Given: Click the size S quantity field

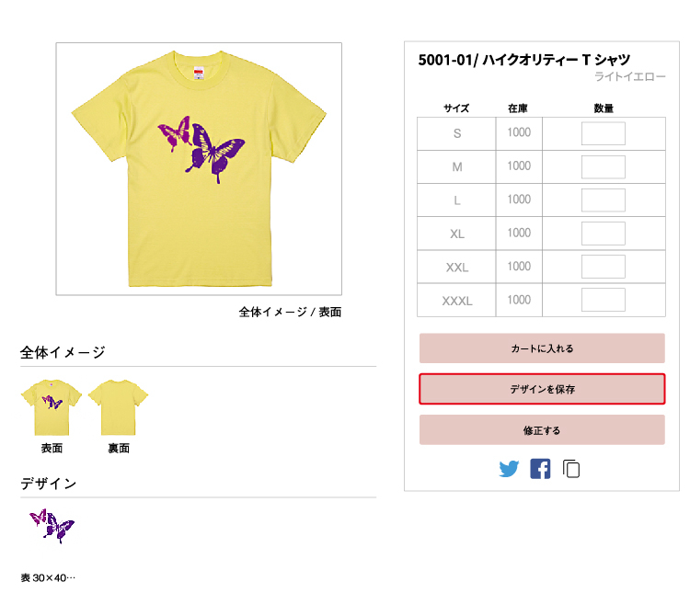Looking at the screenshot, I should (603, 133).
